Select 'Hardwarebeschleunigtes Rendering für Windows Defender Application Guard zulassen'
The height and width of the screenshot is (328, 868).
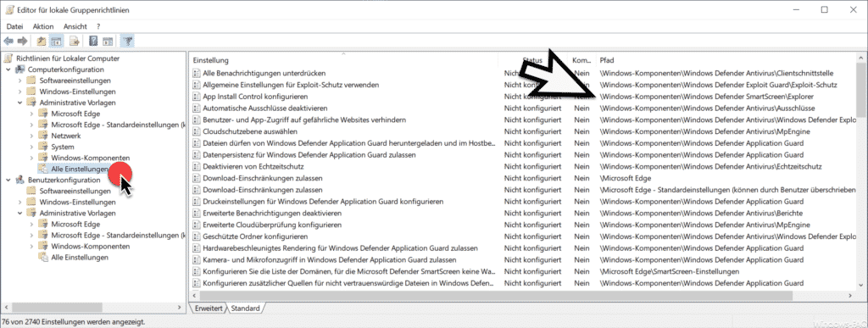pos(340,247)
